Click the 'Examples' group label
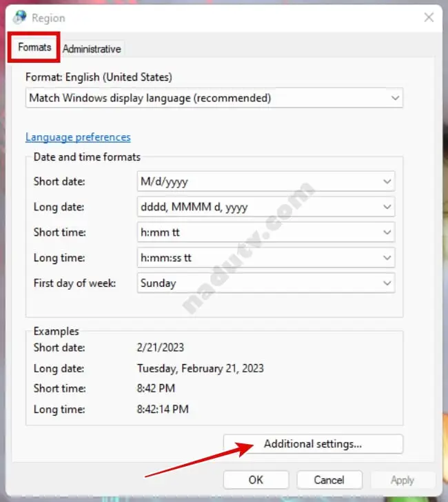448x502 pixels. point(57,331)
